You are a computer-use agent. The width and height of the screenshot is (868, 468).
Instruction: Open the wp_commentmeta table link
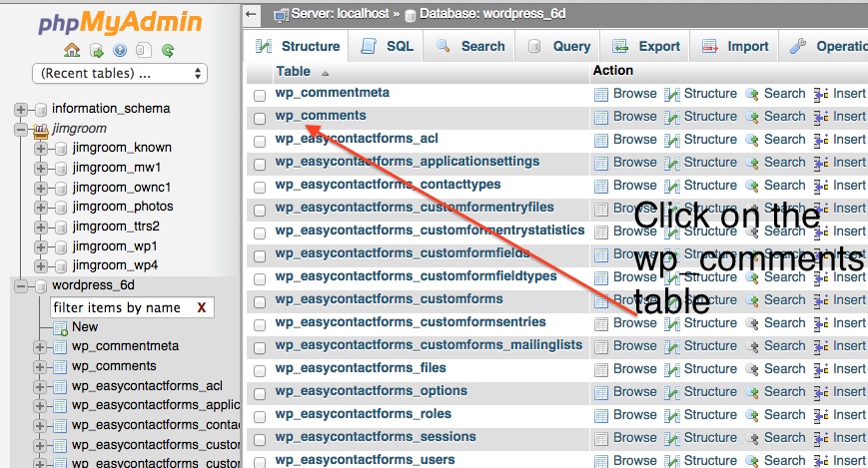tap(333, 93)
